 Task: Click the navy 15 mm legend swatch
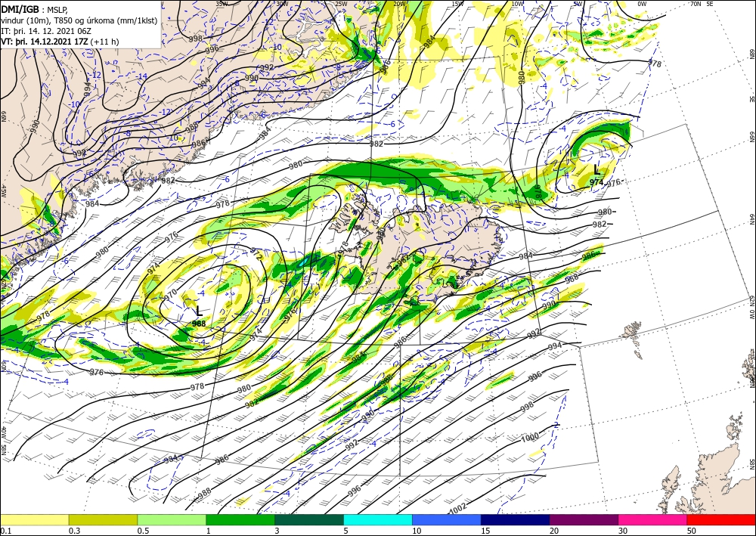(516, 519)
